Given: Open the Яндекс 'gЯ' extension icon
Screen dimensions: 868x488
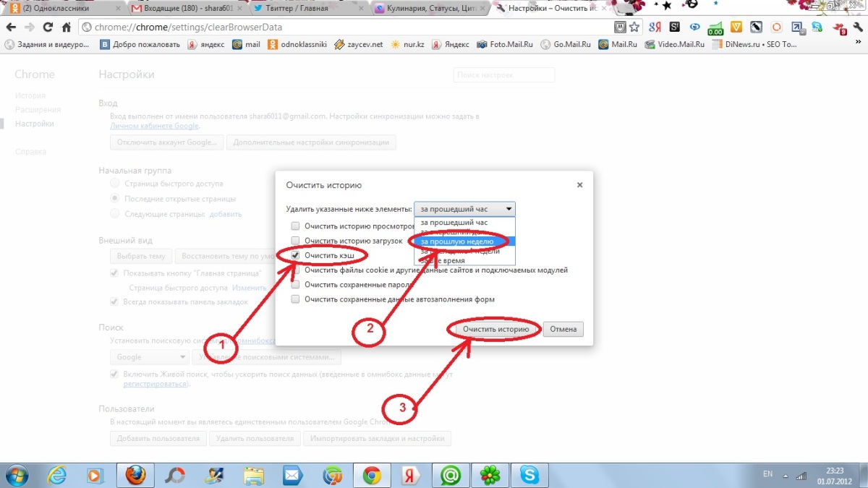Looking at the screenshot, I should pos(655,27).
